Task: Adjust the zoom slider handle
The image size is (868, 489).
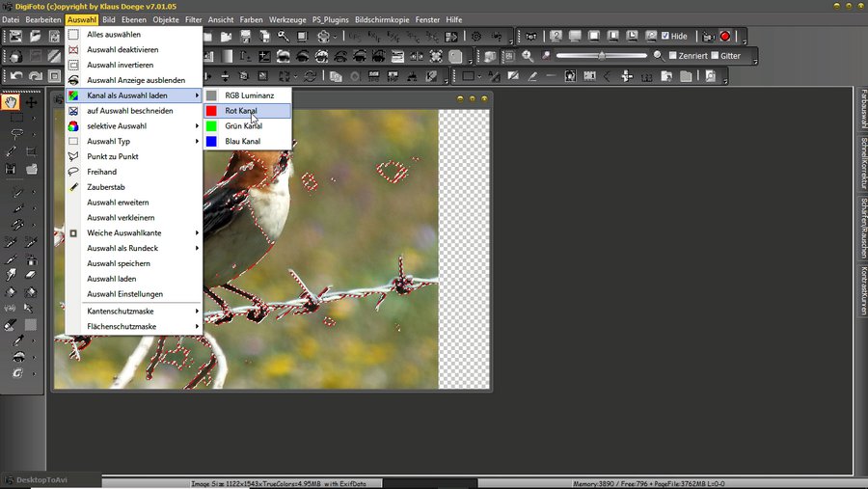Action: pos(602,56)
